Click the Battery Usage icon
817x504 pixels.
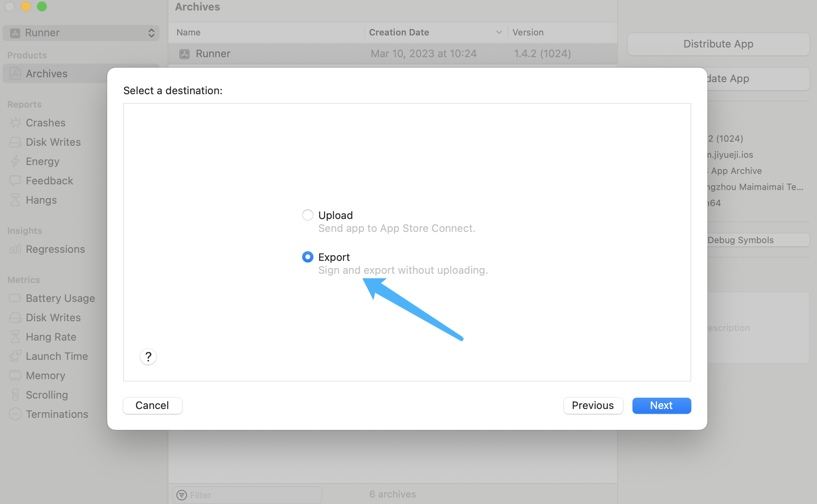[15, 298]
